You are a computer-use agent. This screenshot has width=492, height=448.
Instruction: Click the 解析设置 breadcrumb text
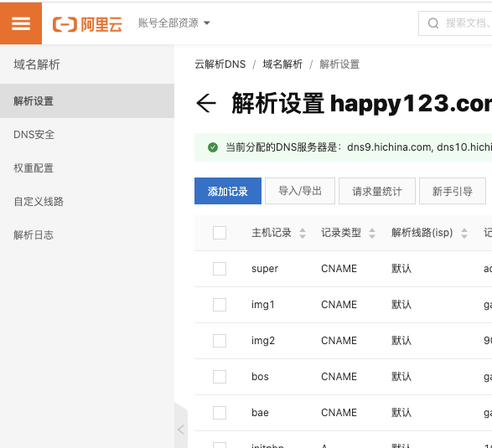339,64
